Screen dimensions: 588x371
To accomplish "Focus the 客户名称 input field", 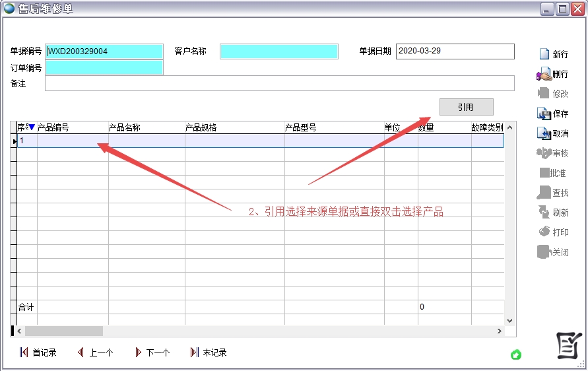I will [x=278, y=51].
